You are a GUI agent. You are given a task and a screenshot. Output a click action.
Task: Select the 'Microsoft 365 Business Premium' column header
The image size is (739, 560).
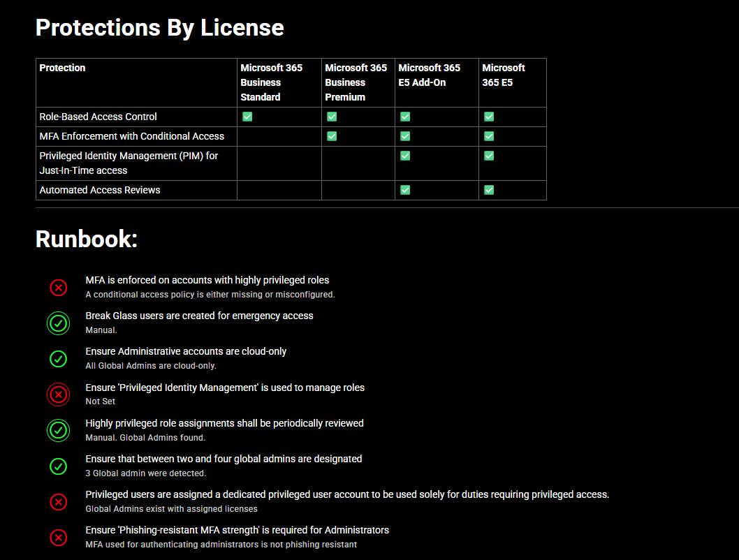pyautogui.click(x=356, y=82)
